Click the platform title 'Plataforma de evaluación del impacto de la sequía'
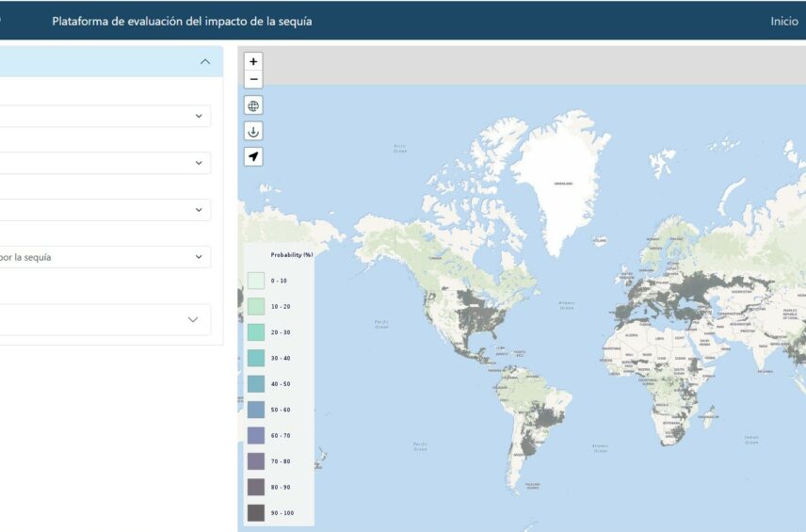 click(182, 21)
